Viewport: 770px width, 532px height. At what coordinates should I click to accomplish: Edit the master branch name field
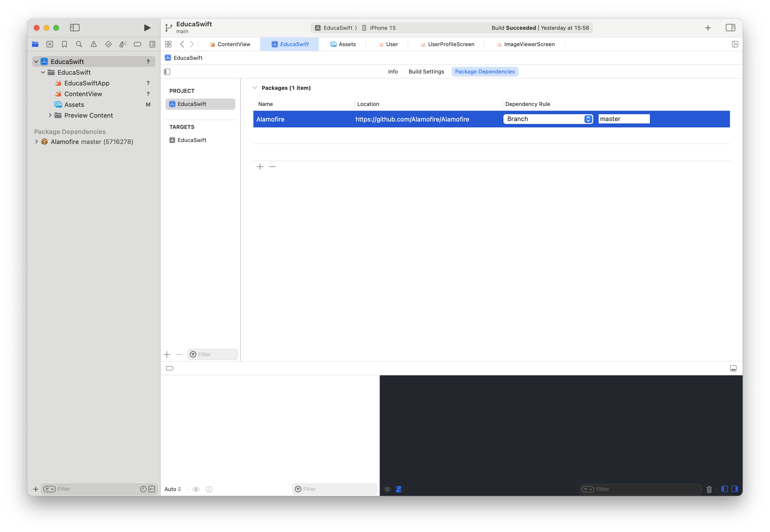pos(624,119)
